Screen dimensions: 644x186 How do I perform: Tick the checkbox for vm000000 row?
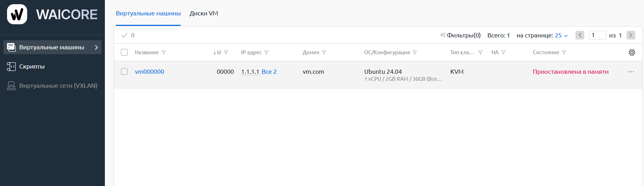tap(124, 72)
